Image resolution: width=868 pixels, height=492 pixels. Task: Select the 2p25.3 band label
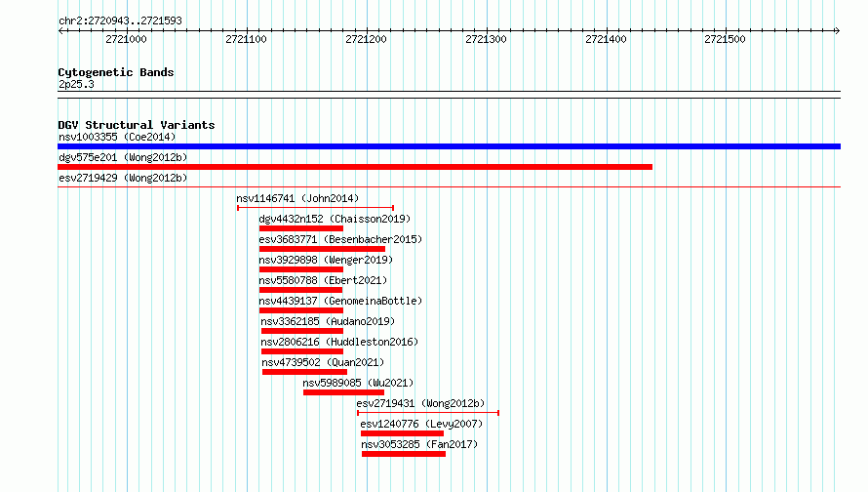[76, 84]
